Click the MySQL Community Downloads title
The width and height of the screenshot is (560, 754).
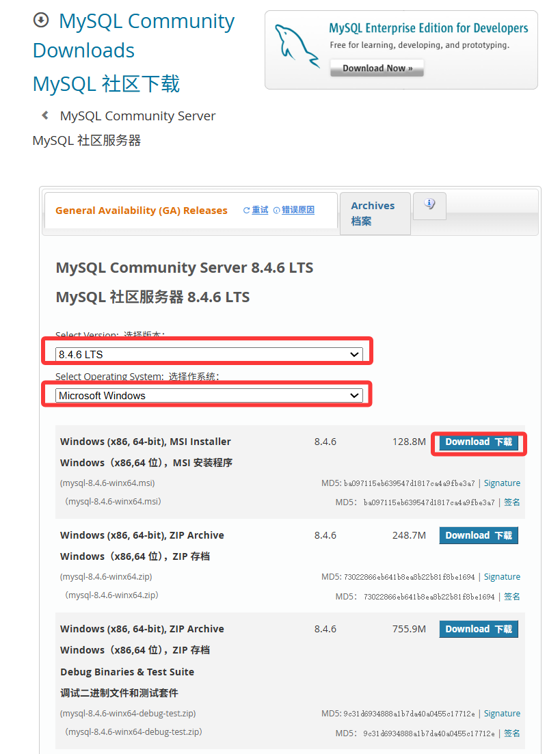pos(134,36)
